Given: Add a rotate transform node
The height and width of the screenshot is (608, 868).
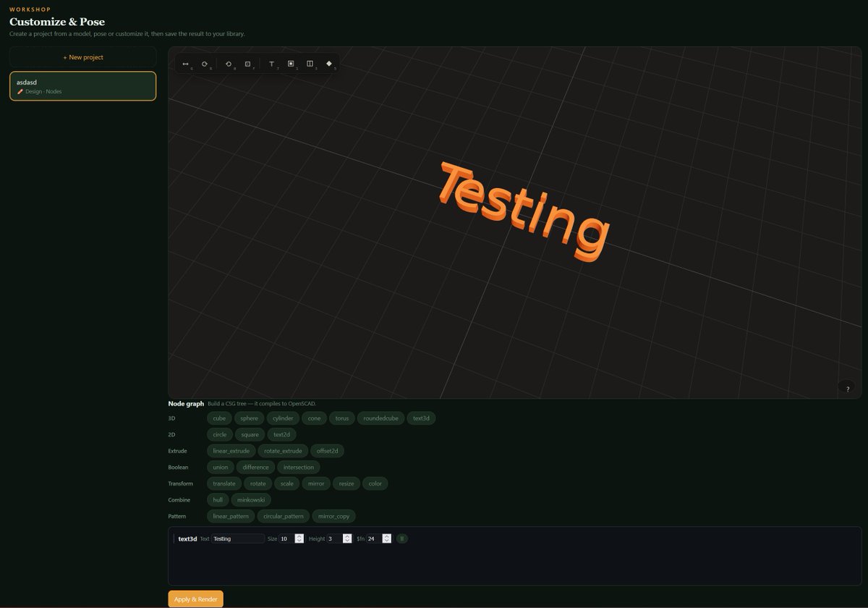Looking at the screenshot, I should (258, 484).
